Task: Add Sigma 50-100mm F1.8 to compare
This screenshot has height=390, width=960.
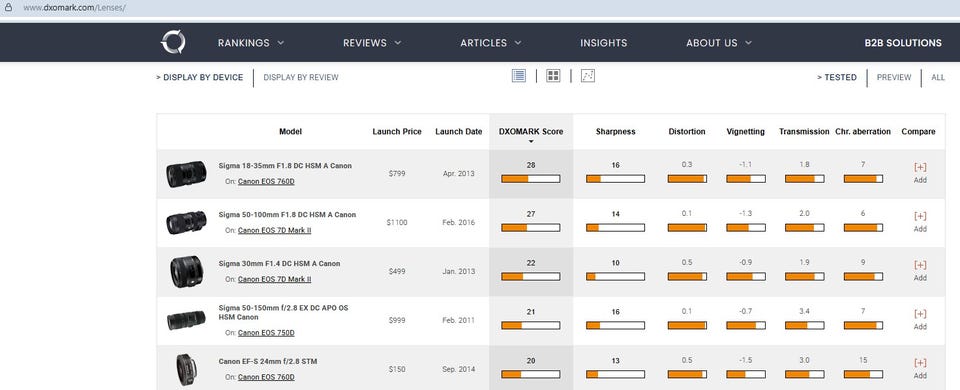Action: tap(920, 222)
